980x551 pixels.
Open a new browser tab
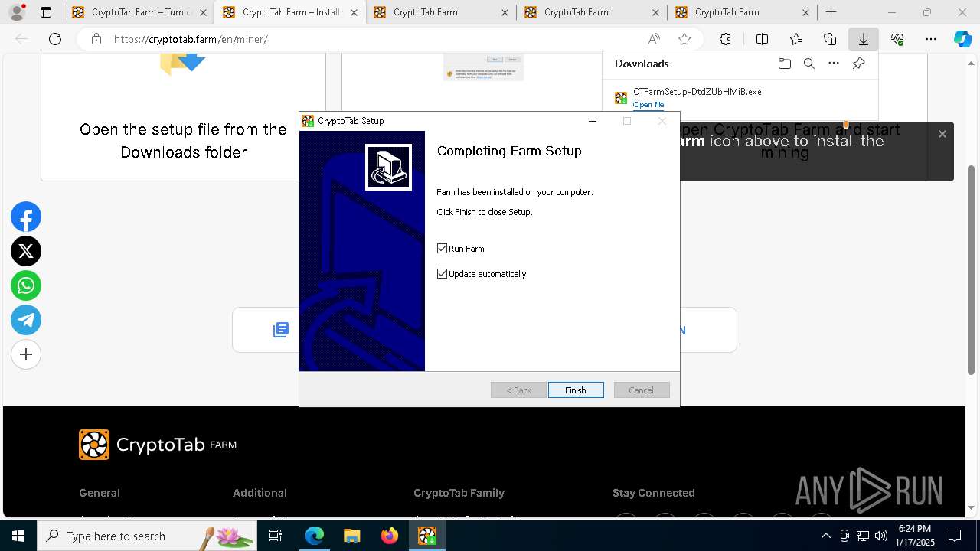pos(831,12)
